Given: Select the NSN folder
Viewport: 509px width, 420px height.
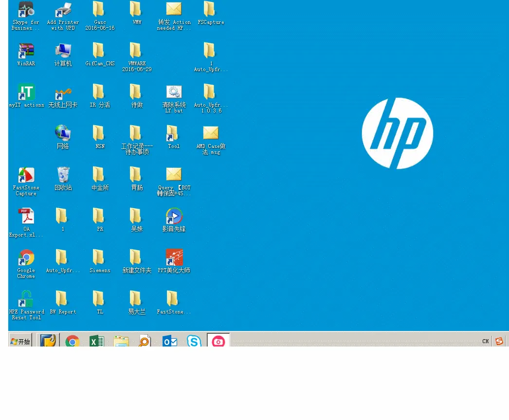Looking at the screenshot, I should coord(100,137).
